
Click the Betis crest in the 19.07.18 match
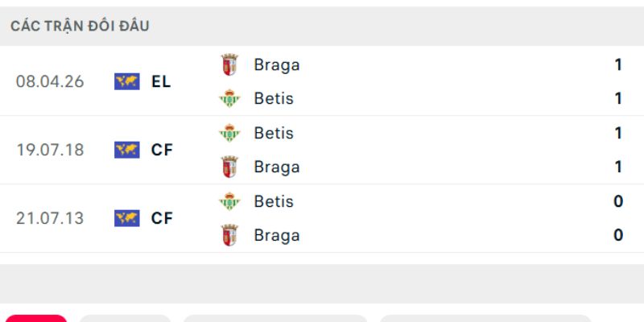pyautogui.click(x=230, y=133)
